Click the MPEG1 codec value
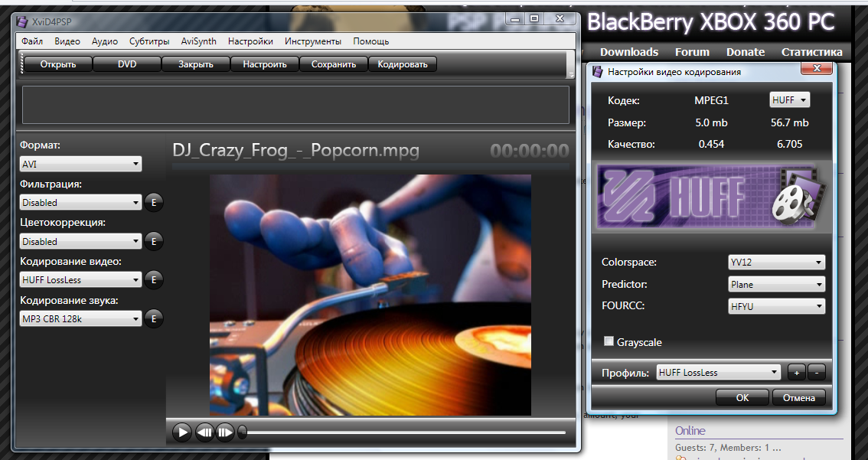The image size is (868, 460). 711,100
